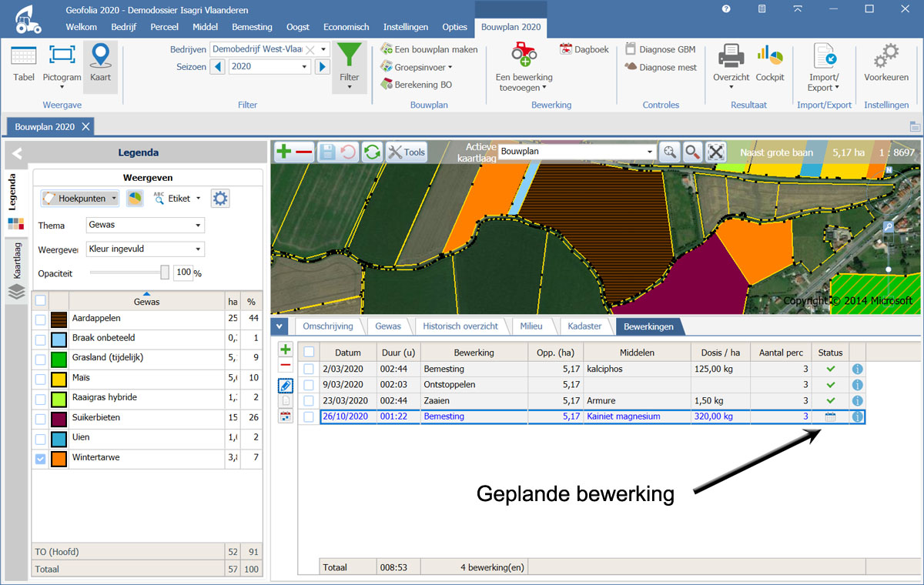The height and width of the screenshot is (585, 924).
Task: Open the map Tools button
Action: pos(406,152)
